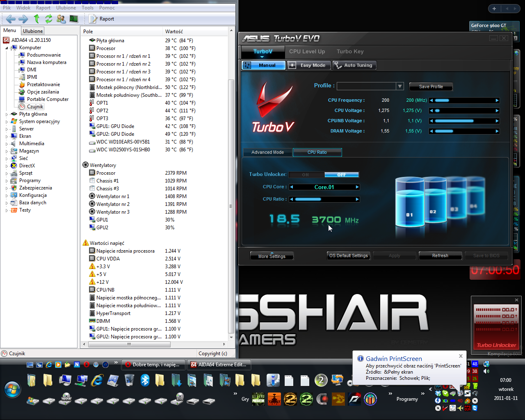
Task: Click the Save Profile button
Action: point(431,87)
